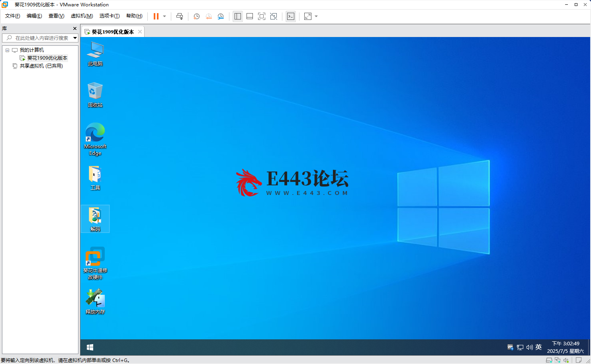Open the stretch options dropdown arrow
591x364 pixels.
(x=316, y=16)
